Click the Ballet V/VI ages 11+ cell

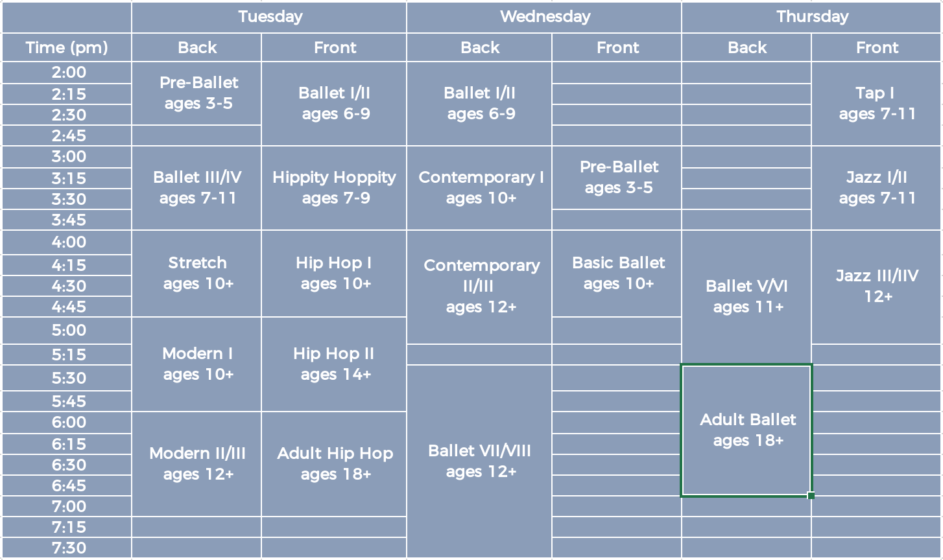coord(746,297)
